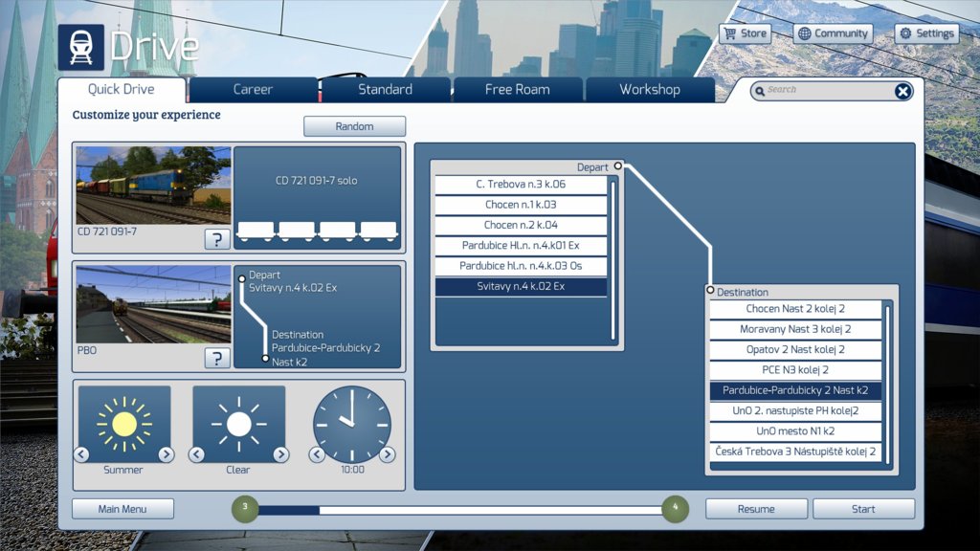
Task: Click the rolling stock consist wagons icon
Action: click(x=318, y=231)
